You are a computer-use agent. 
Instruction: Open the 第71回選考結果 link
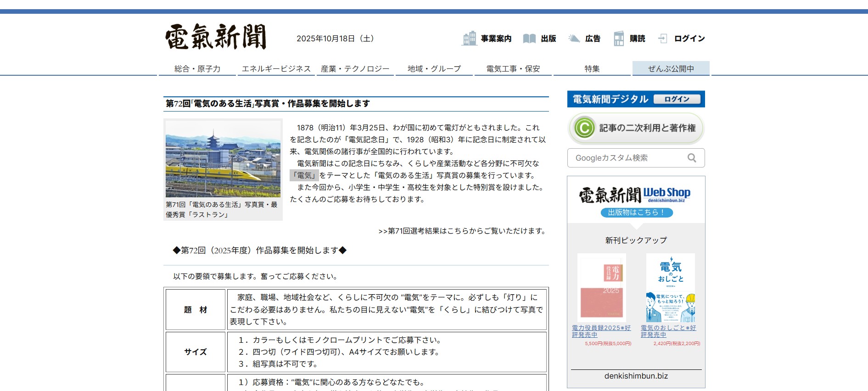pyautogui.click(x=463, y=231)
